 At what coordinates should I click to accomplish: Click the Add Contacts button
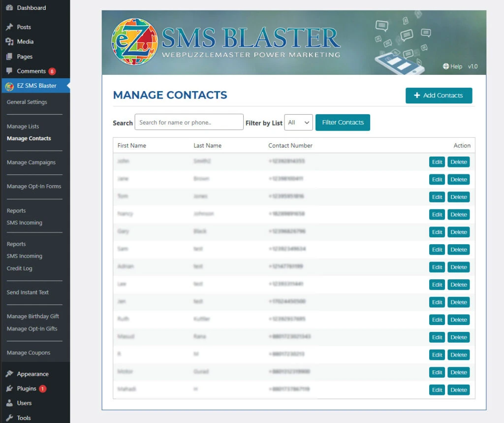click(x=439, y=96)
